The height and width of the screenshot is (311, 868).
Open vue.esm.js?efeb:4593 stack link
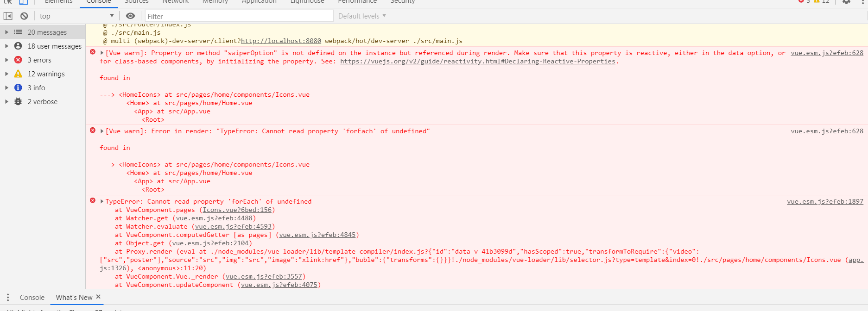[x=233, y=227]
